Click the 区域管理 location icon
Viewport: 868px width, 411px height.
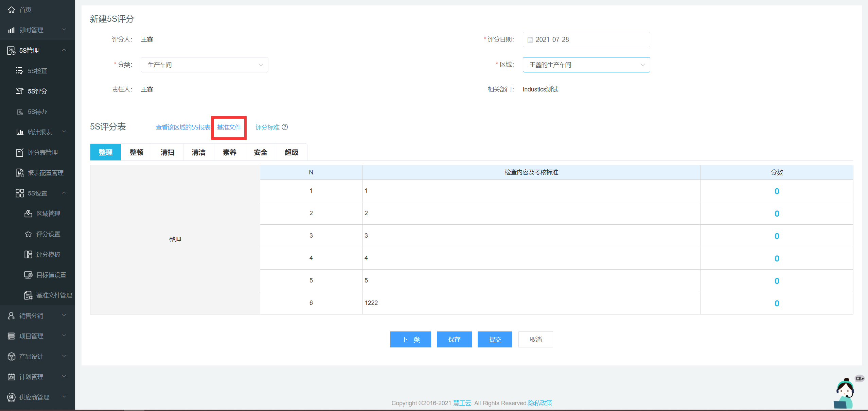point(29,213)
